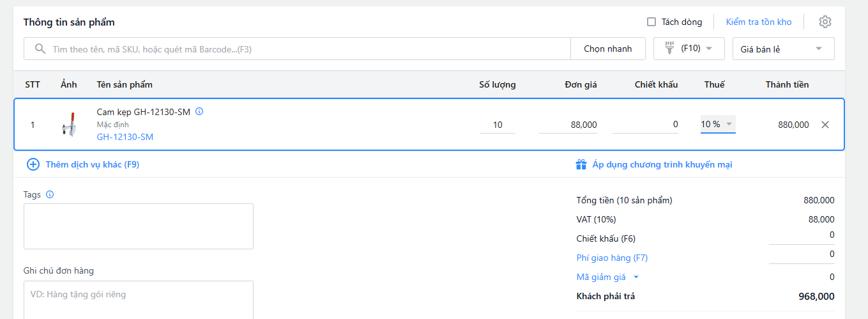This screenshot has width=868, height=319.
Task: Click the product thumbnail image
Action: click(x=69, y=125)
